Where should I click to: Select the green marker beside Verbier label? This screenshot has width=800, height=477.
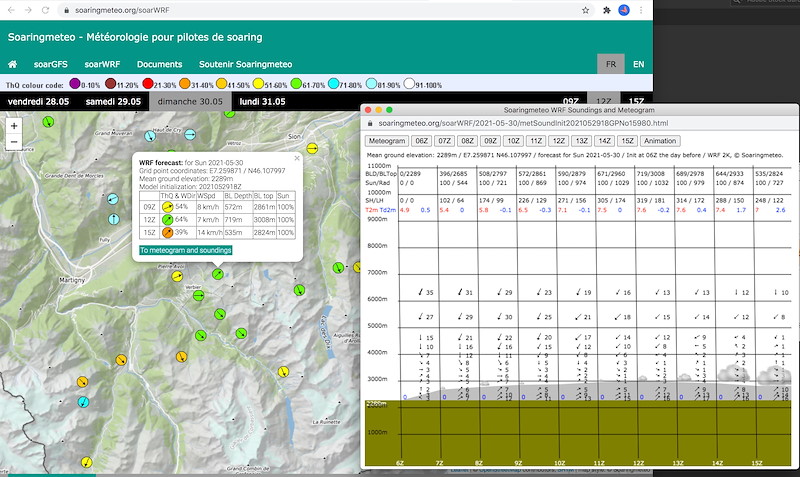(198, 295)
